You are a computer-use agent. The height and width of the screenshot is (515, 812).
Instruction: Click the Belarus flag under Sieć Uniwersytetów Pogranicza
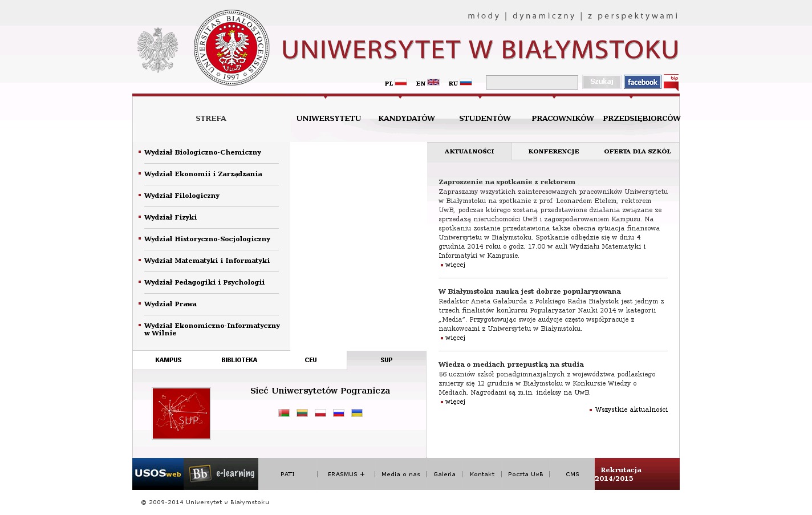coord(284,413)
